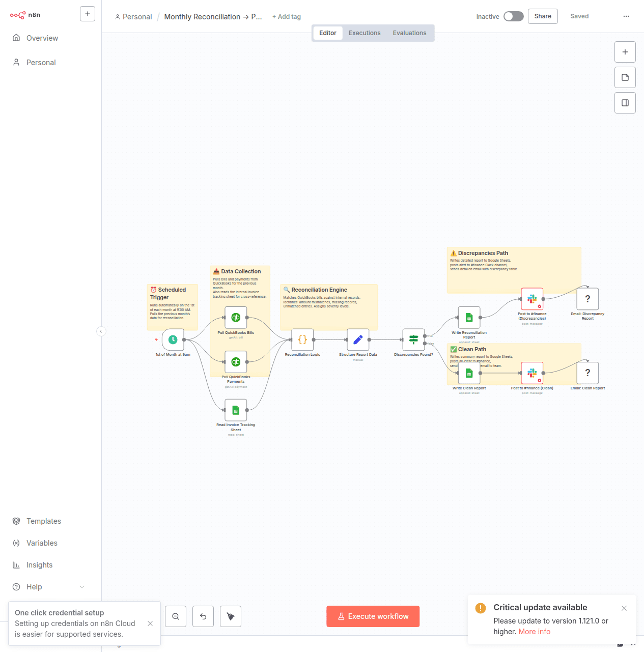Viewport: 644px width, 652px height.
Task: Toggle the workflow Inactive switch
Action: [x=513, y=16]
